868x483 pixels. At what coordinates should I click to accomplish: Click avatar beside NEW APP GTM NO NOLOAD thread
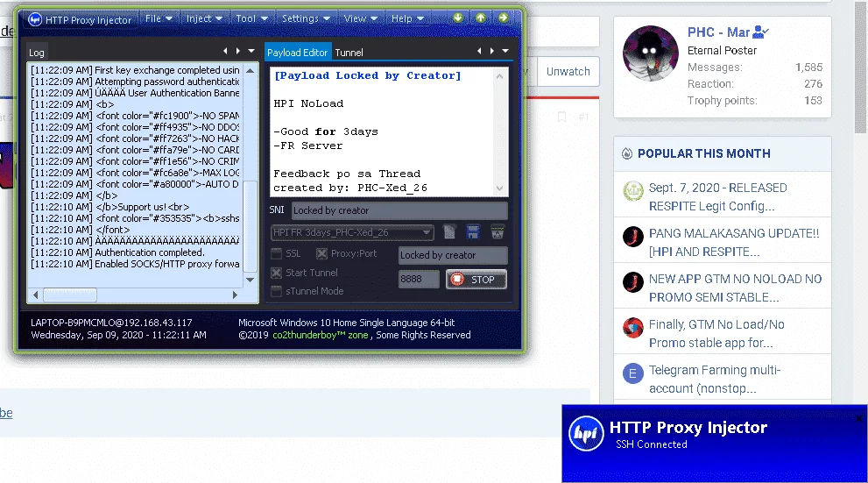[633, 282]
